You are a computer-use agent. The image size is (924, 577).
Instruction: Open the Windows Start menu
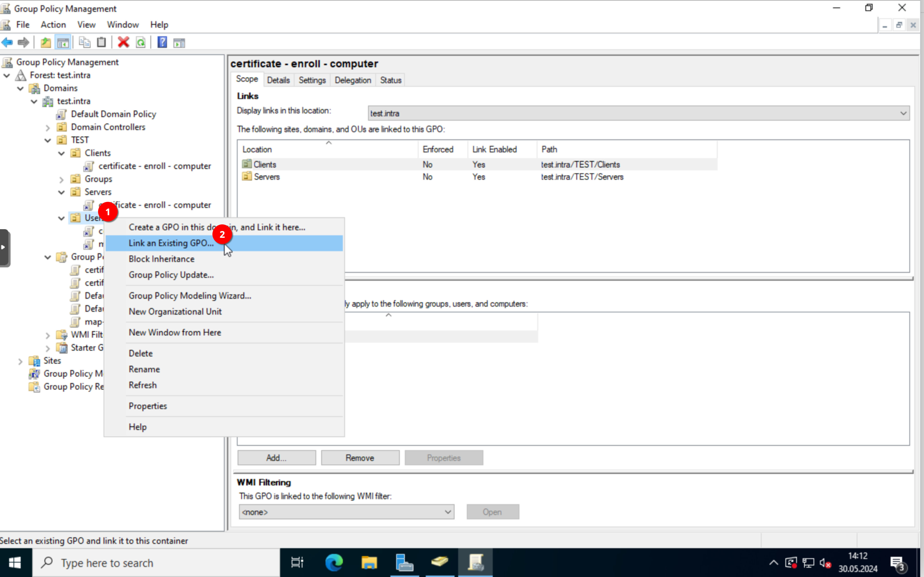(x=15, y=563)
